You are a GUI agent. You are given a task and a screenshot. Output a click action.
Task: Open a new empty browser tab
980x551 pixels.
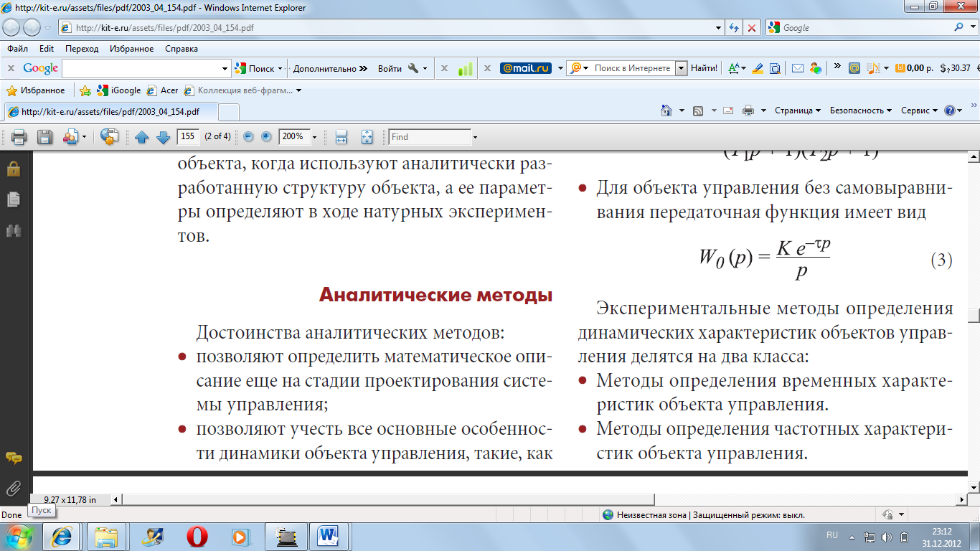click(x=228, y=112)
